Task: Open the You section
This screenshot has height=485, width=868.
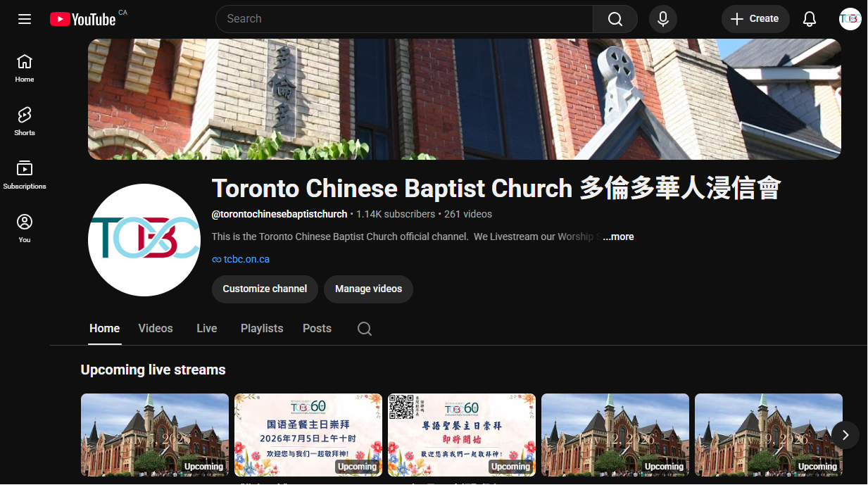Action: click(x=25, y=229)
